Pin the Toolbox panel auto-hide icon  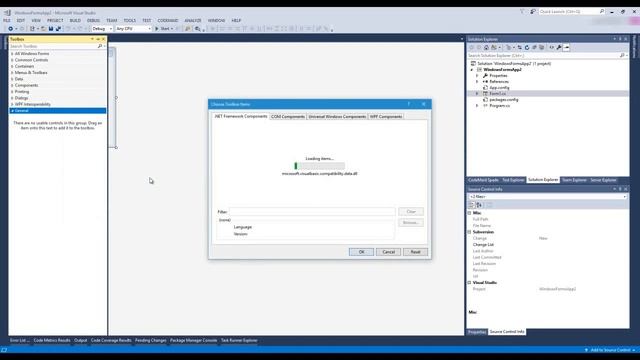tap(98, 39)
